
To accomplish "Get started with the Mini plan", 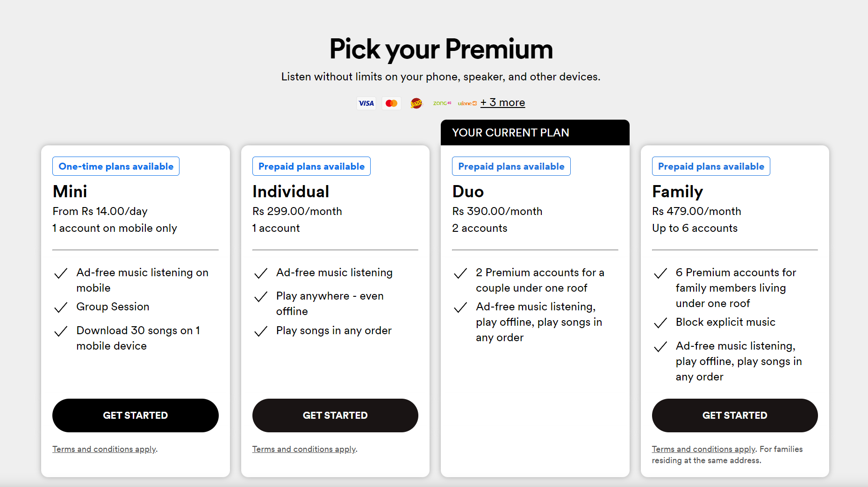I will [136, 415].
